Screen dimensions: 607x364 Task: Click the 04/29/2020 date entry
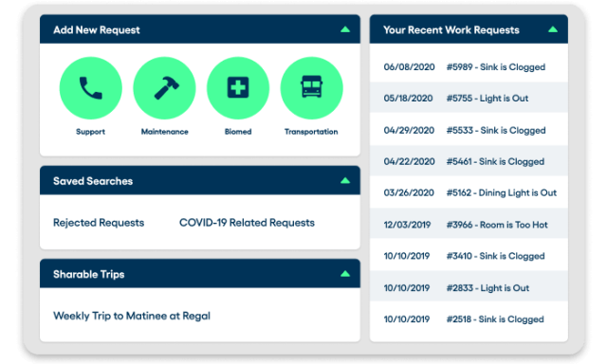[x=409, y=131]
